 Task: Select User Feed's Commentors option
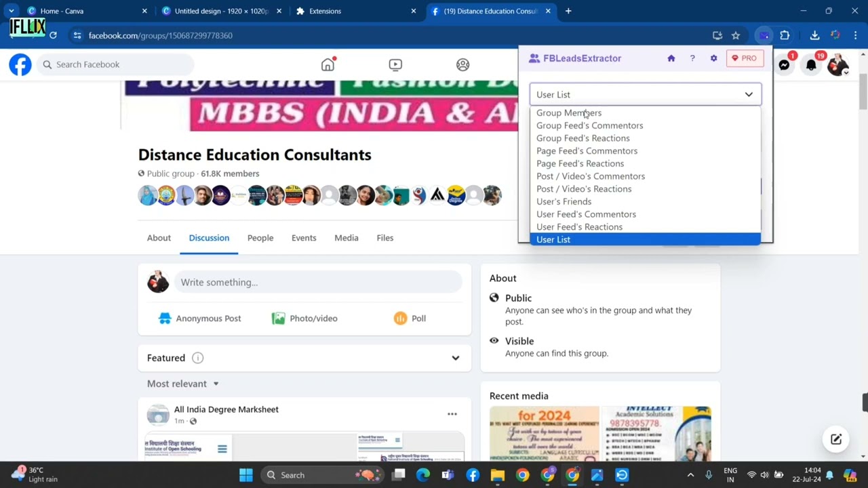click(x=645, y=214)
